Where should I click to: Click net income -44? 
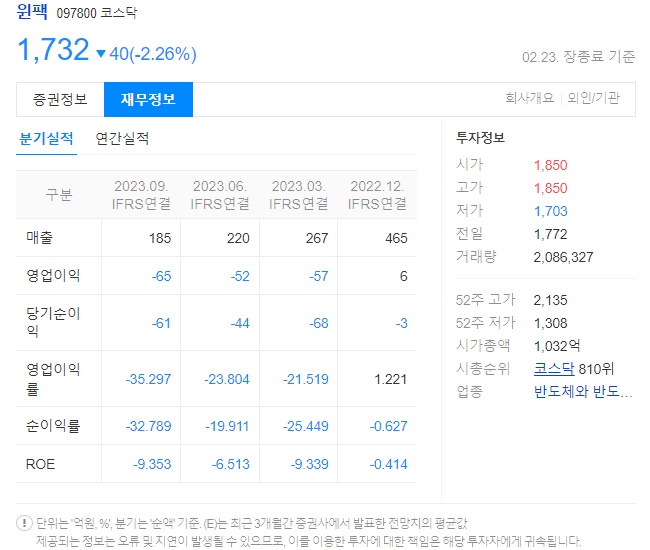pyautogui.click(x=240, y=323)
